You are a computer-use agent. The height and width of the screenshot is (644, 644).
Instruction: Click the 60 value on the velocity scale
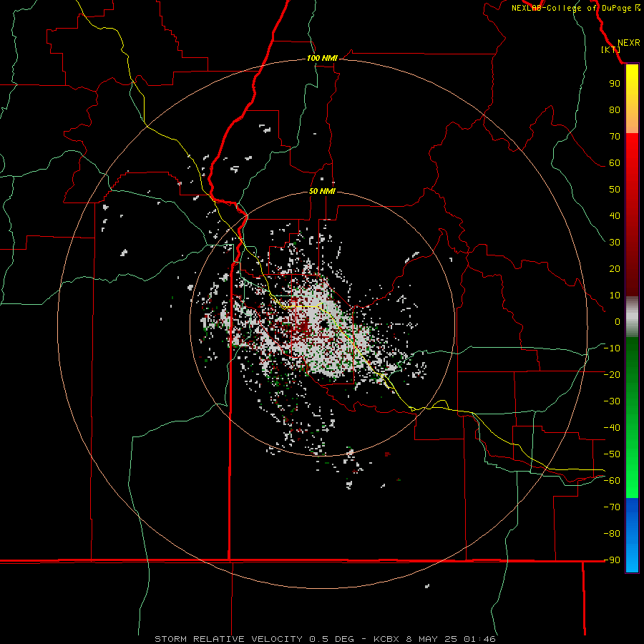click(615, 162)
